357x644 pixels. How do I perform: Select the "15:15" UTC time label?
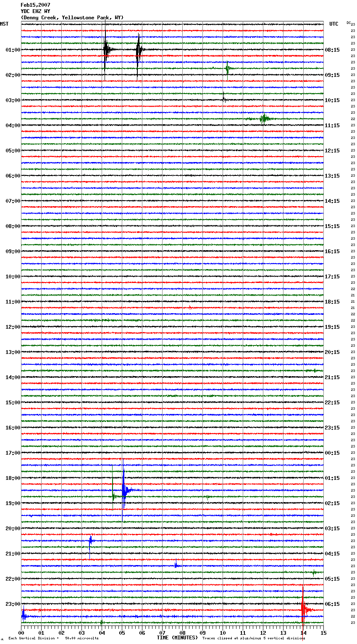[332, 226]
